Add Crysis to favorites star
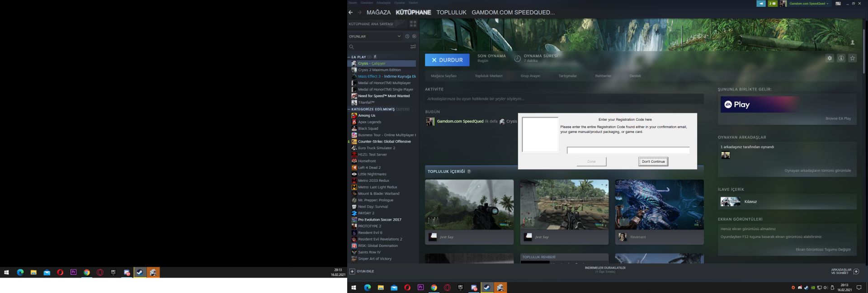Image resolution: width=868 pixels, height=293 pixels. pyautogui.click(x=852, y=58)
